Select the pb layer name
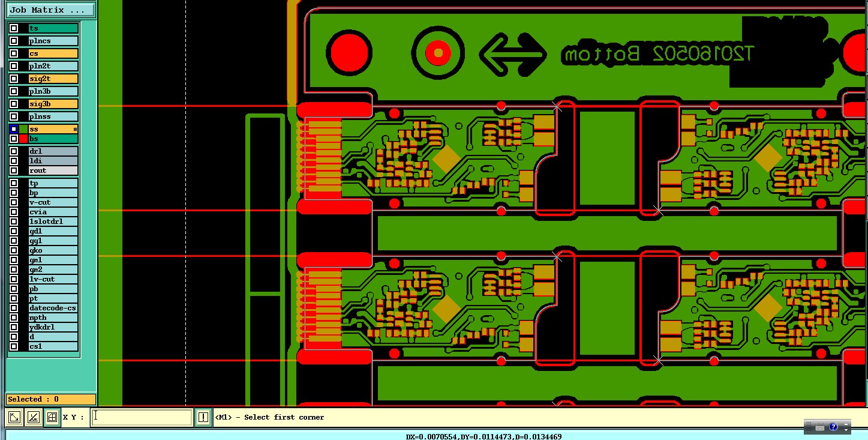The height and width of the screenshot is (440, 868). click(53, 289)
